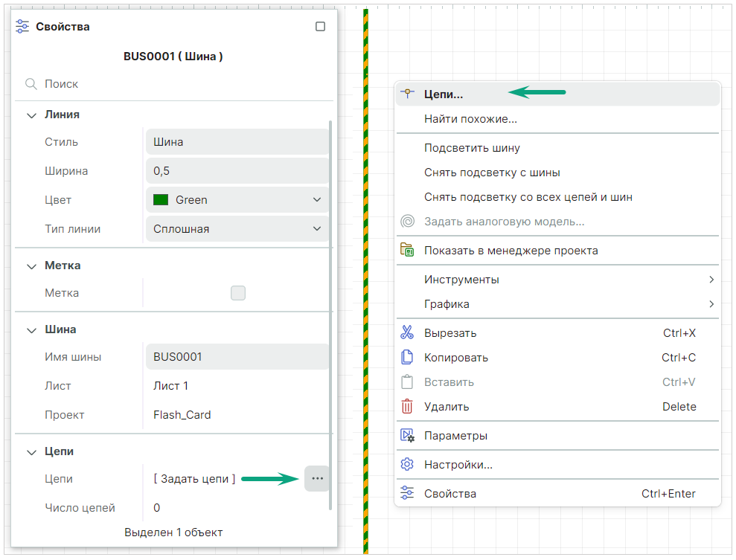
Task: Click the project manager icon in menu
Action: pyautogui.click(x=406, y=250)
